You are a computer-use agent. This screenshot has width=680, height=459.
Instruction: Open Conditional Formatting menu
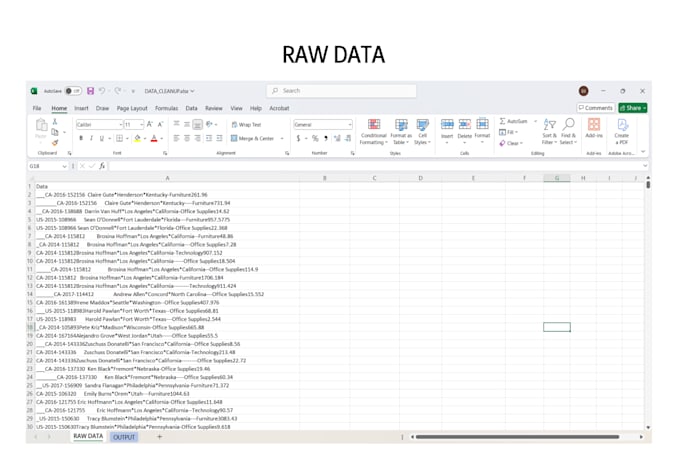pyautogui.click(x=373, y=131)
